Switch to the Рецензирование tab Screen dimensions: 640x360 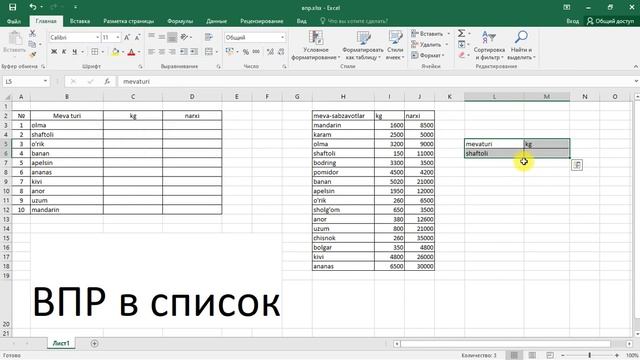[x=262, y=21]
